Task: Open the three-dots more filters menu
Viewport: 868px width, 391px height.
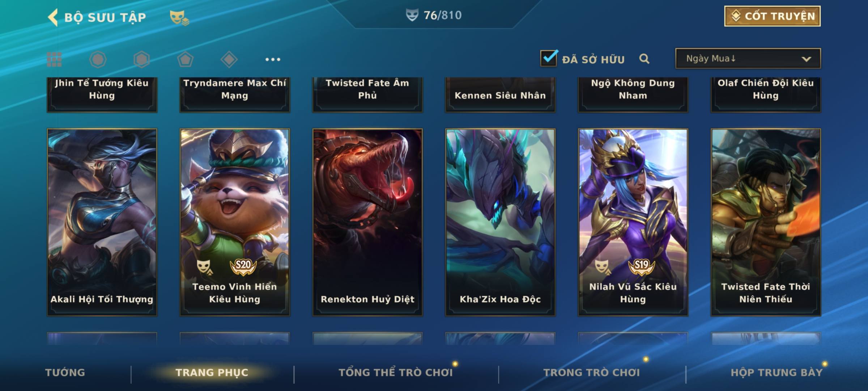Action: click(273, 59)
